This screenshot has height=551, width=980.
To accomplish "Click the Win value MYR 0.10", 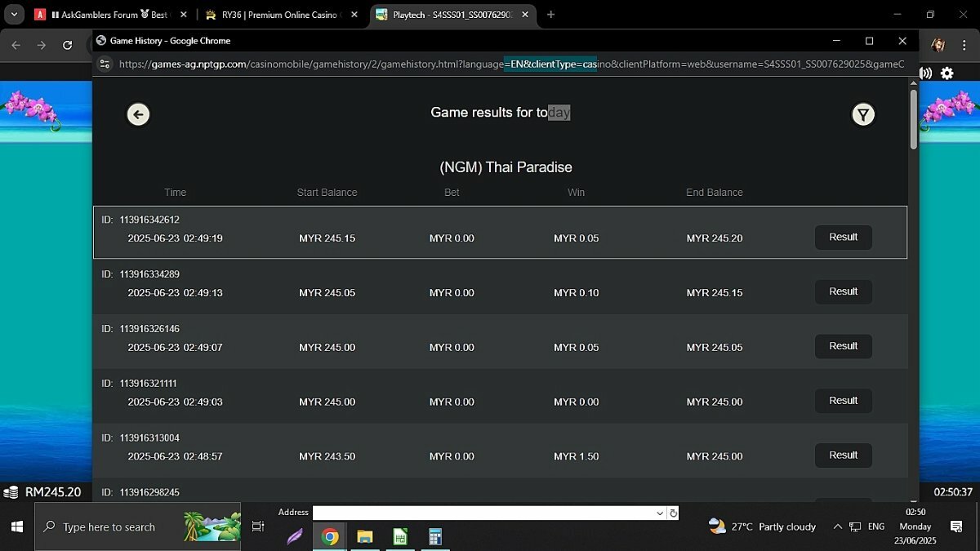I will (x=577, y=293).
